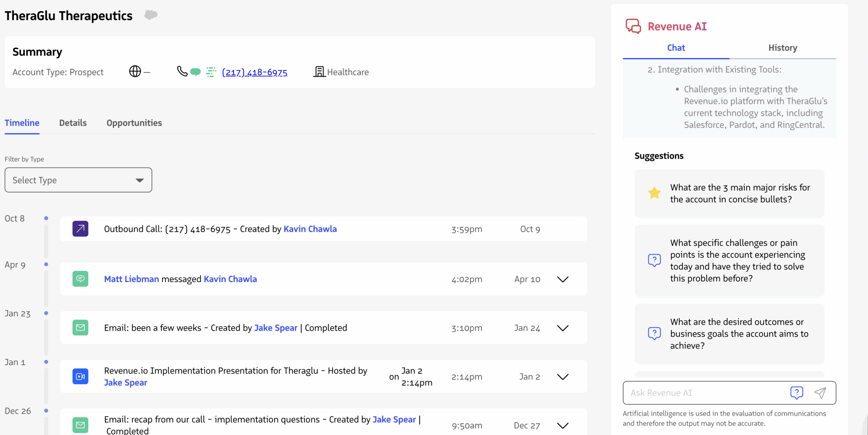868x435 pixels.
Task: Click the outbound call arrow icon on Oct 8
Action: (80, 229)
